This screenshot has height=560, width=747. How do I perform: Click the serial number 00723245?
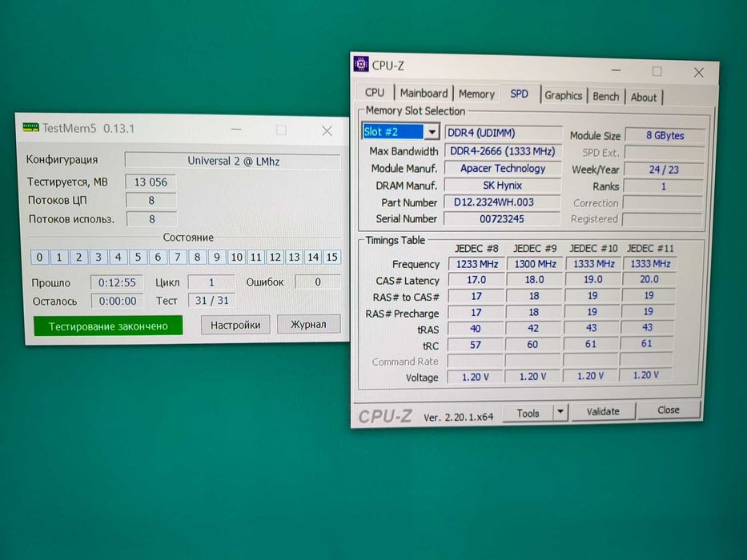[502, 218]
